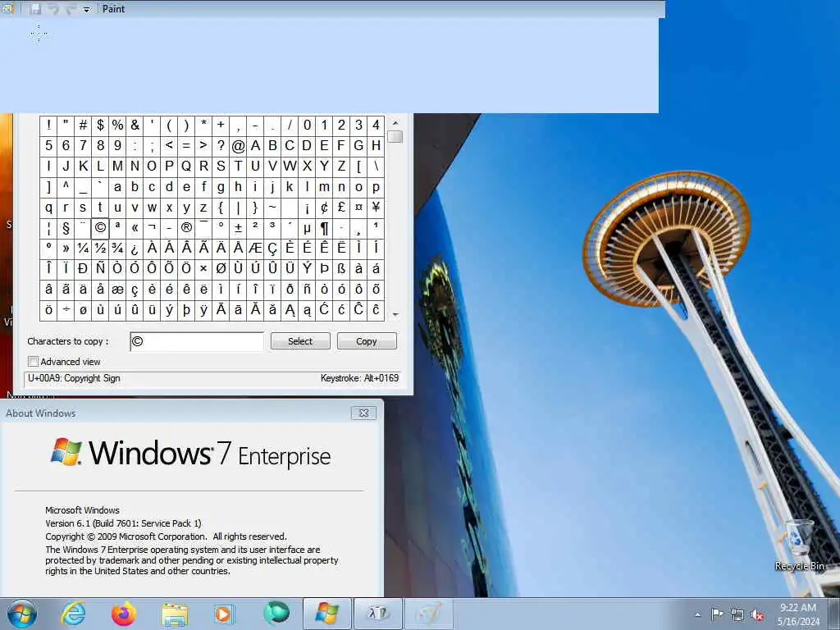Screen dimensions: 840x630
Task: Click the muted volume speaker icon
Action: 757,615
